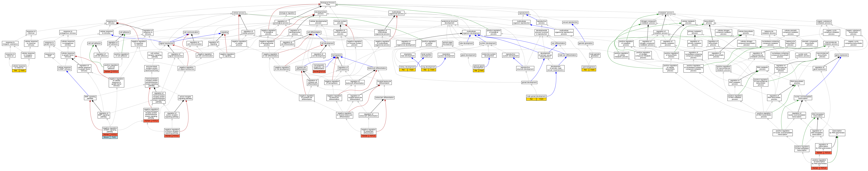Select 'enzyme-linked receptor protein signaling pathway' node
This screenshot has height=171, width=868.
(x=151, y=68)
